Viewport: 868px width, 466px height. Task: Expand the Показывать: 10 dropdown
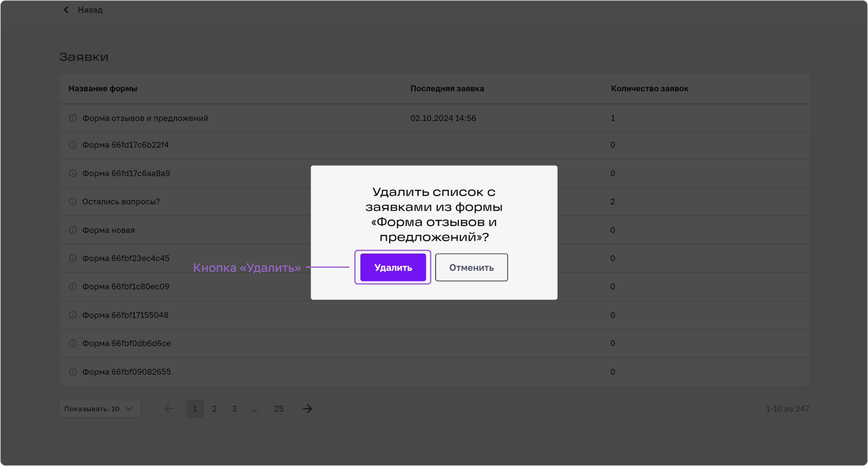(x=100, y=409)
